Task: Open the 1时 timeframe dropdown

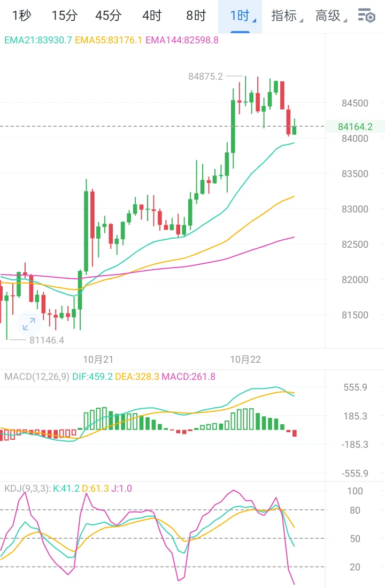Action: 240,16
